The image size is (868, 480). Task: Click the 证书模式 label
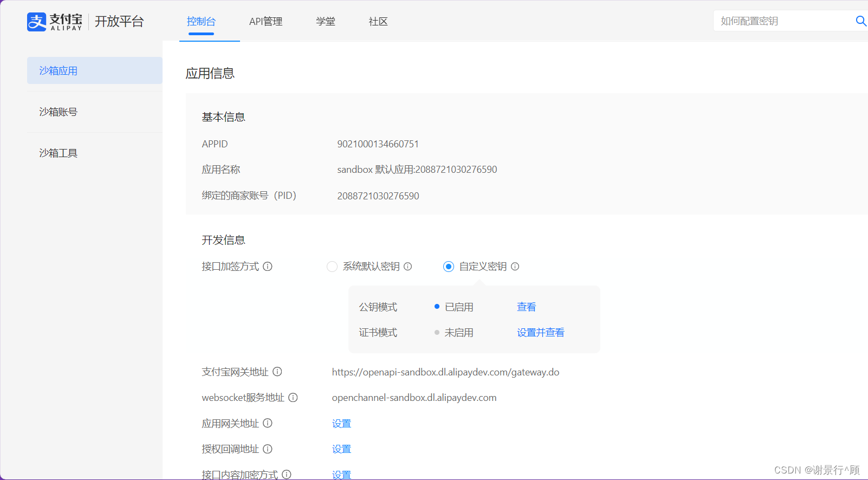click(x=378, y=333)
